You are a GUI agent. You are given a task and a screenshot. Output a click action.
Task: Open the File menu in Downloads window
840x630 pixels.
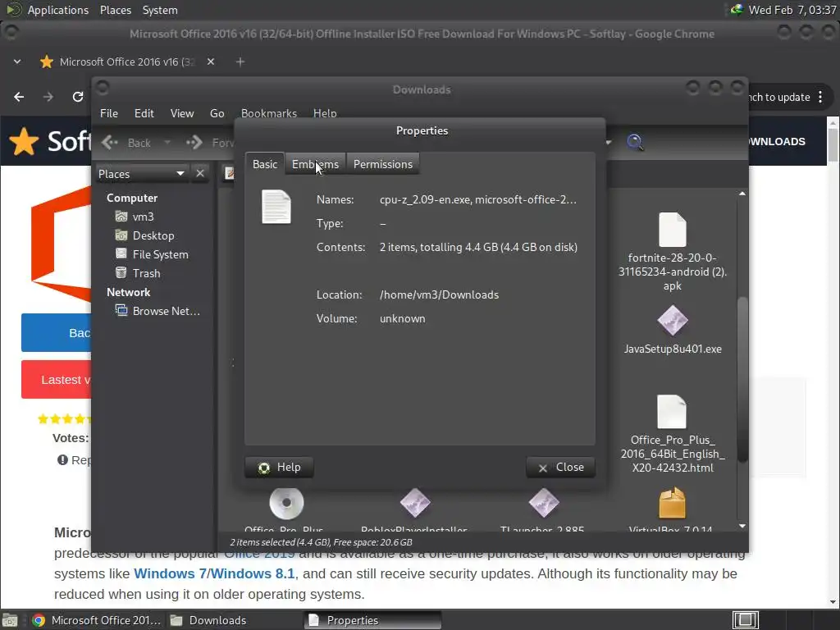[x=109, y=113]
